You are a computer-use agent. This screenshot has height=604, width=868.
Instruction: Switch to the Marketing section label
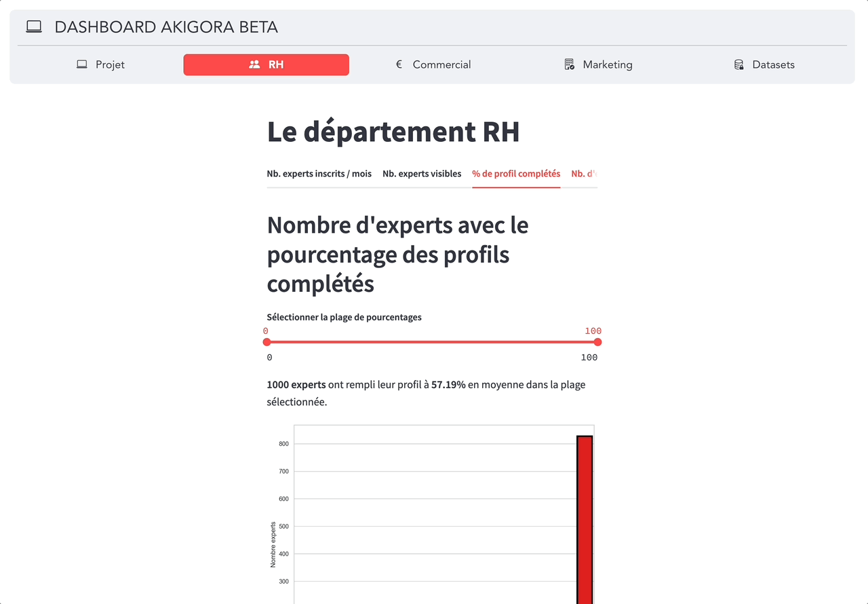608,64
